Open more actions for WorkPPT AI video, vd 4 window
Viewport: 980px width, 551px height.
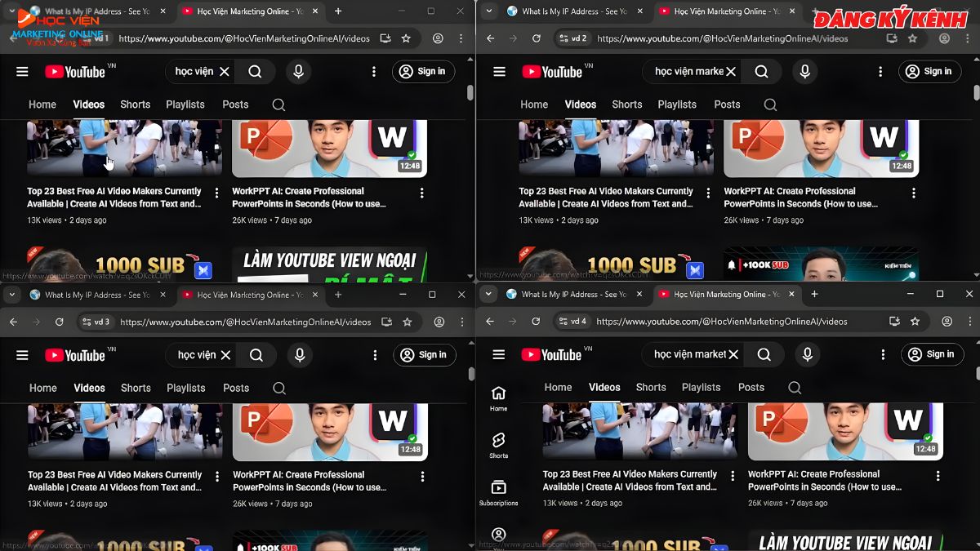point(937,476)
